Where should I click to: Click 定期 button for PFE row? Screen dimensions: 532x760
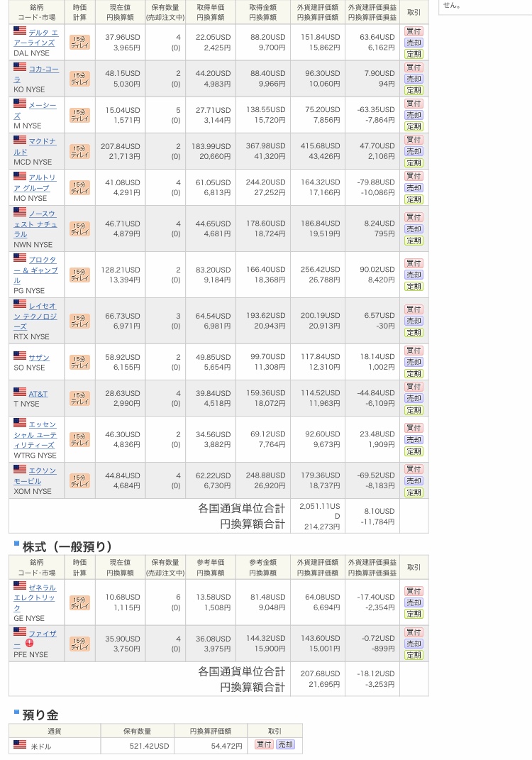pyautogui.click(x=414, y=656)
